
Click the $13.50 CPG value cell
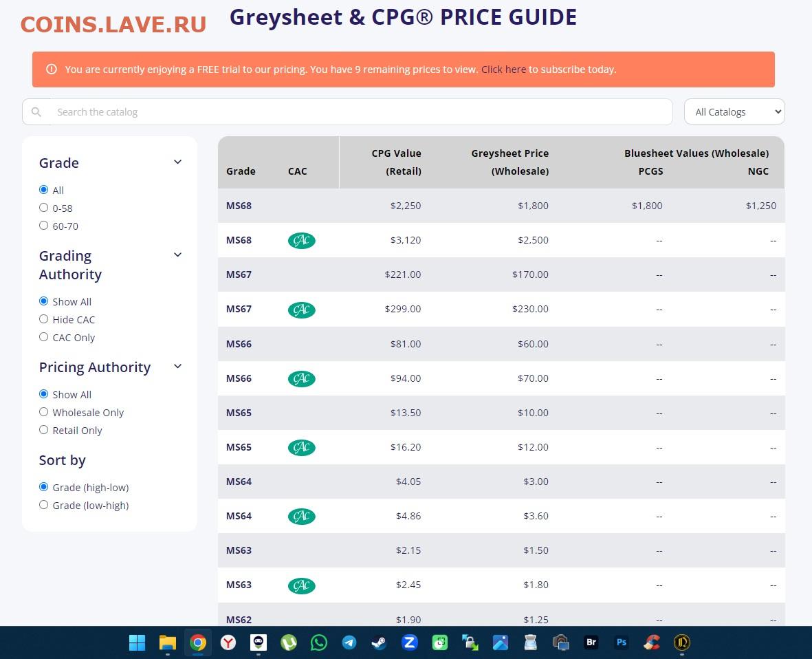(x=406, y=413)
